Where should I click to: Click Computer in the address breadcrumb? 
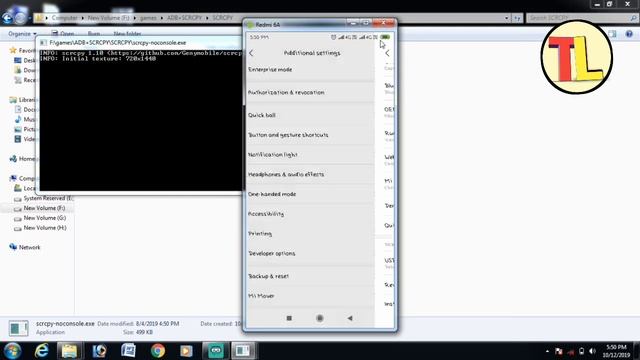(x=64, y=18)
